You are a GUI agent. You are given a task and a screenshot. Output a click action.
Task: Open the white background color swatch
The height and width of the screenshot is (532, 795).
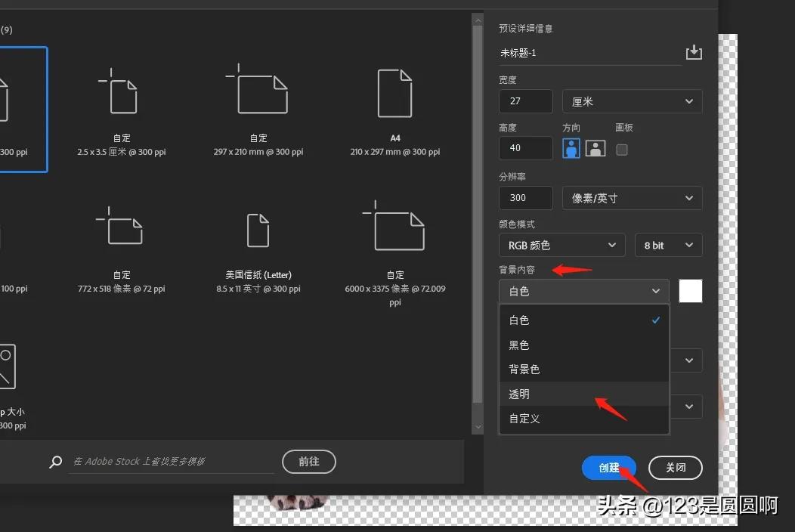[690, 291]
